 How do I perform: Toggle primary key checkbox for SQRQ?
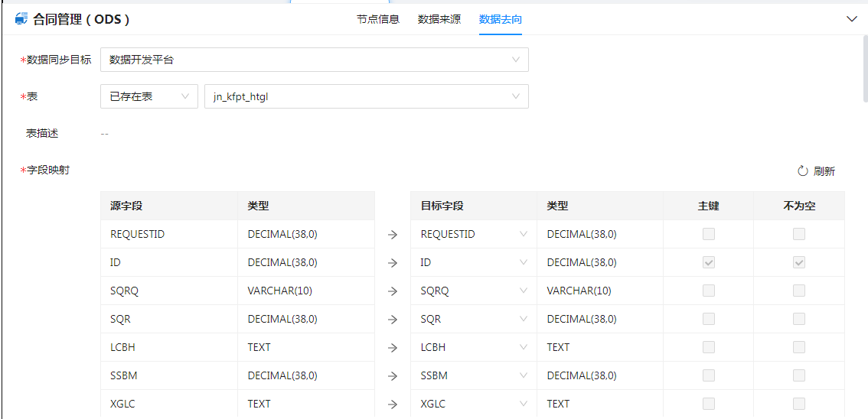[709, 291]
